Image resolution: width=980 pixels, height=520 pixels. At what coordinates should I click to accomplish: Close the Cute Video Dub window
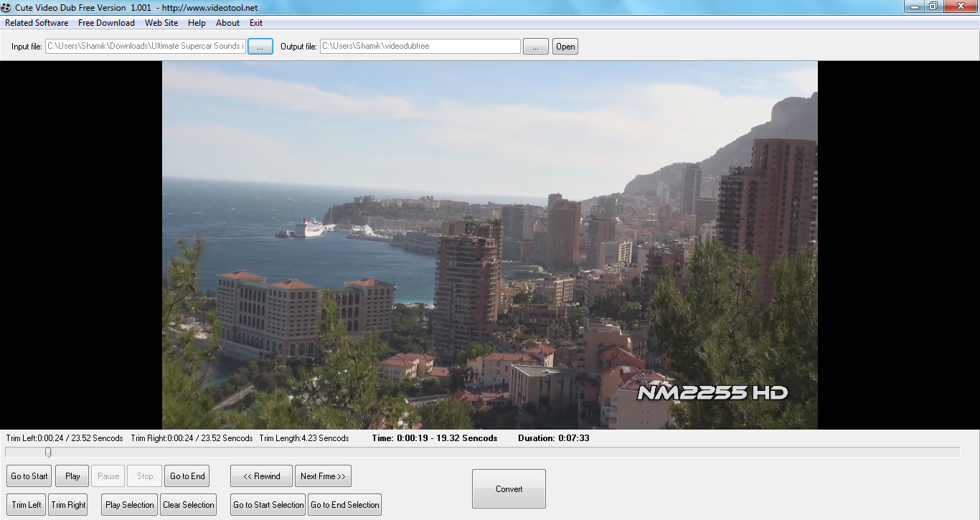[x=960, y=6]
